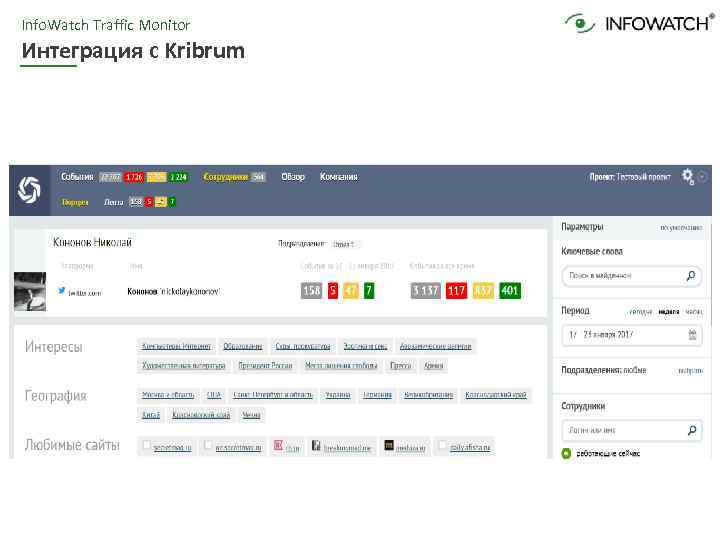The image size is (720, 540).
Task: Focus the keywords search field
Action: pyautogui.click(x=631, y=276)
